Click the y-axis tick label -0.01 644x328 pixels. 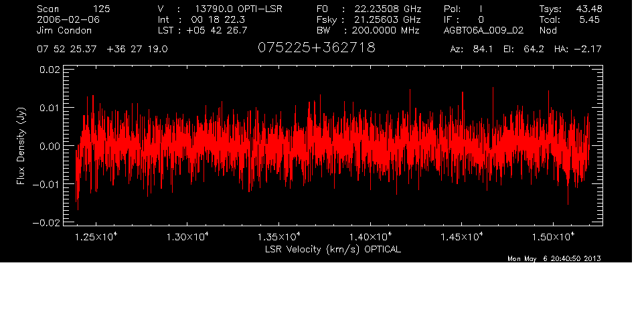coord(46,184)
